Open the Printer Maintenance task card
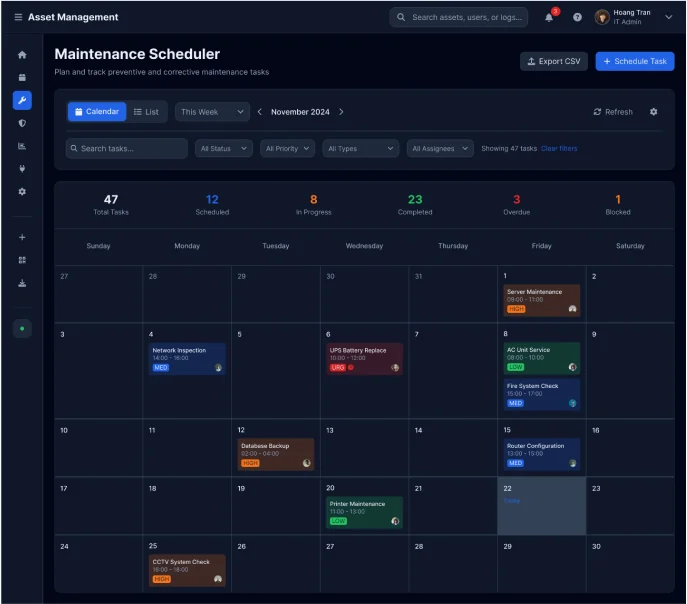 (x=365, y=512)
